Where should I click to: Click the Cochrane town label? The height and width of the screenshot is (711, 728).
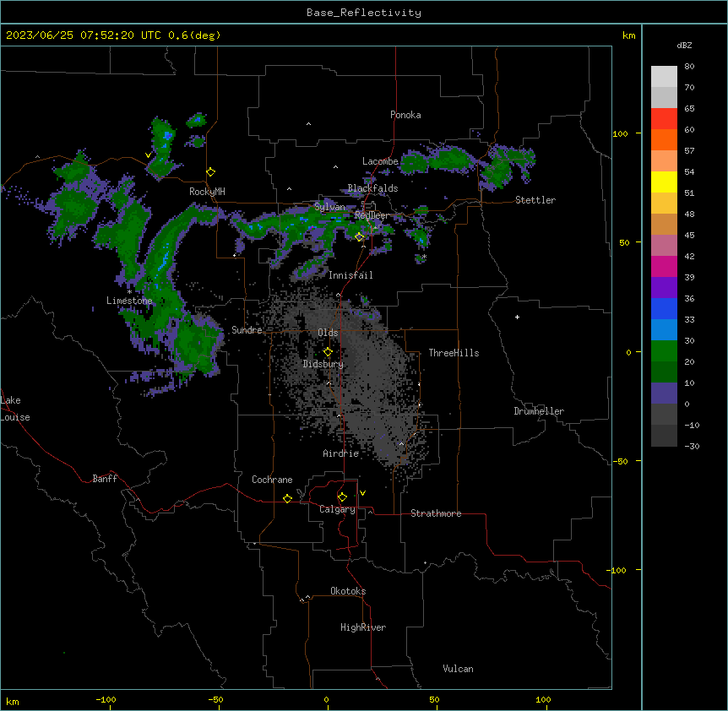pyautogui.click(x=272, y=480)
